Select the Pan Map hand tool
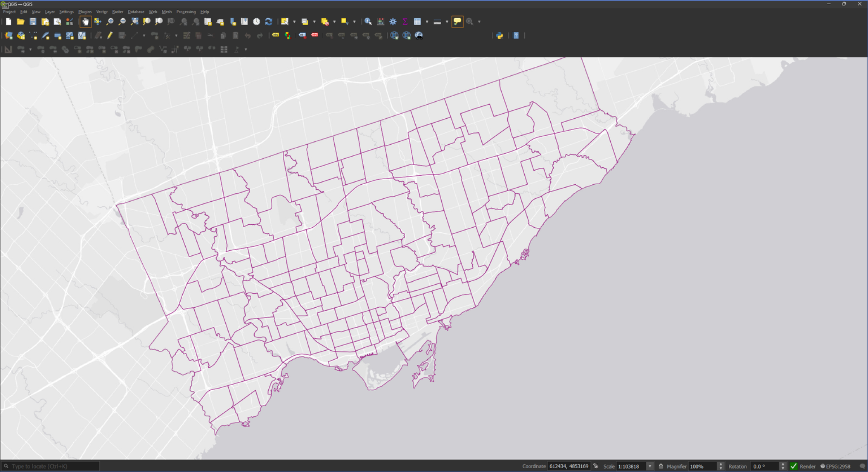Viewport: 868px width, 472px height. coord(86,22)
